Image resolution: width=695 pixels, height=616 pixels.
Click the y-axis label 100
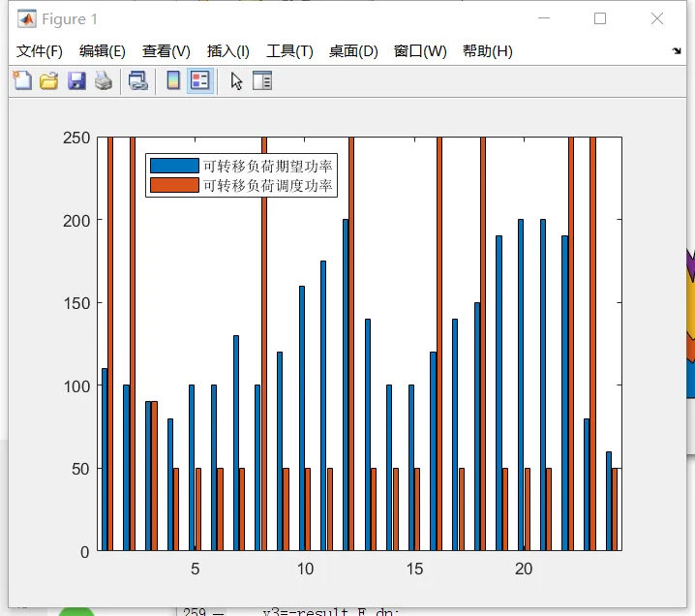tap(76, 386)
